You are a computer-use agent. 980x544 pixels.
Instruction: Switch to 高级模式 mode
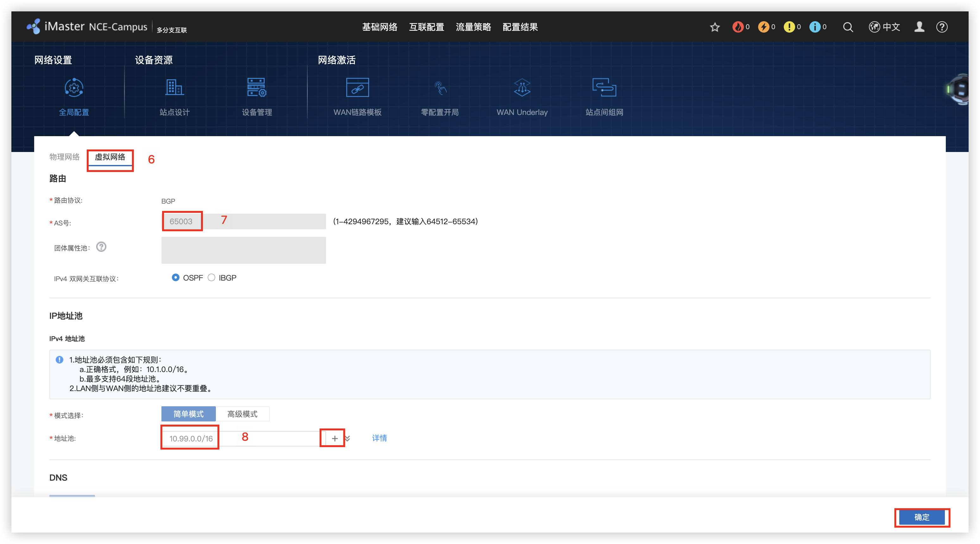[242, 414]
